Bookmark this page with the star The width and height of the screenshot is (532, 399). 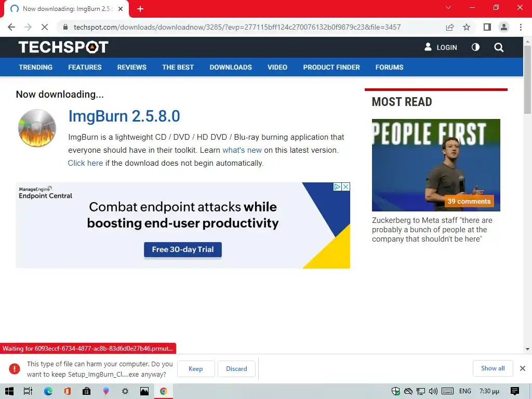pyautogui.click(x=467, y=27)
